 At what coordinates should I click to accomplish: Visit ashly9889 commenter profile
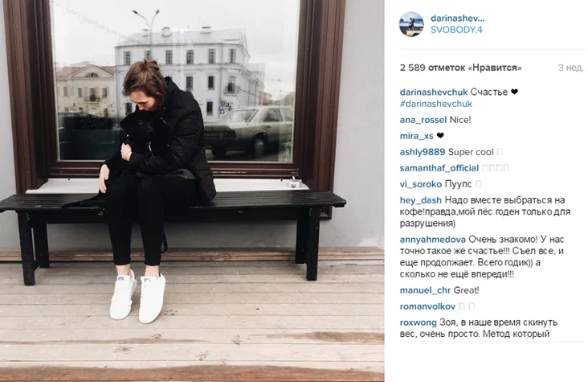(423, 152)
